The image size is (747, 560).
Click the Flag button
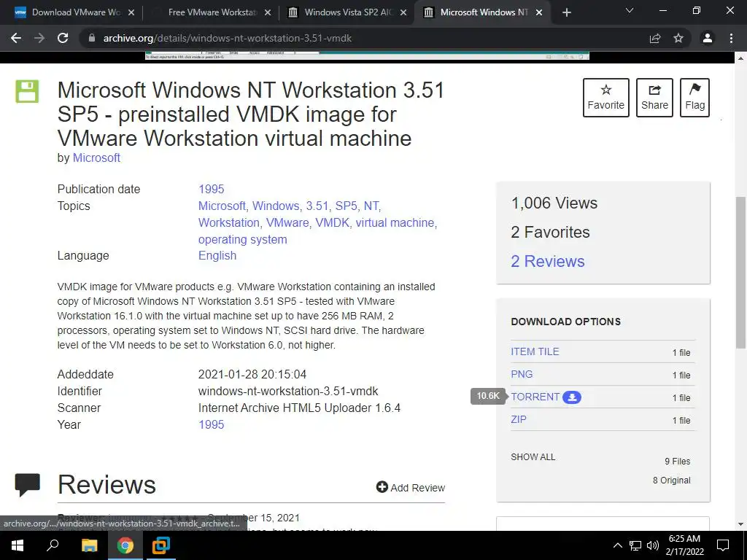coord(694,98)
